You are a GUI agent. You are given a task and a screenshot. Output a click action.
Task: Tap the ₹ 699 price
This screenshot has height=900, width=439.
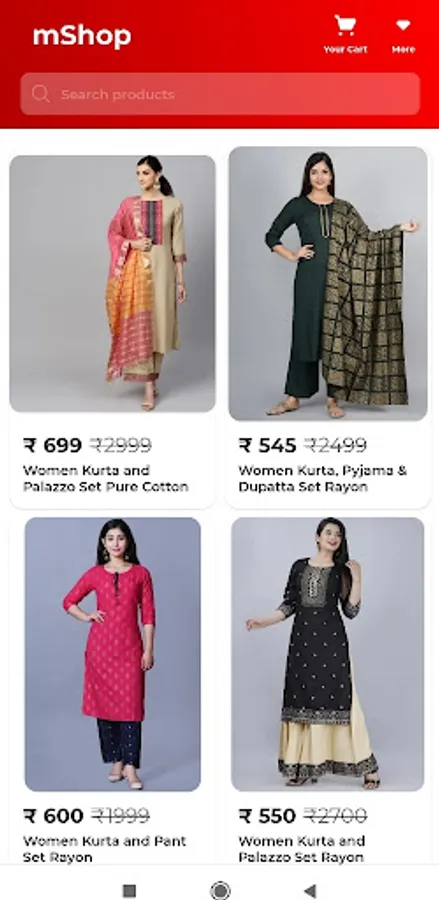[52, 445]
